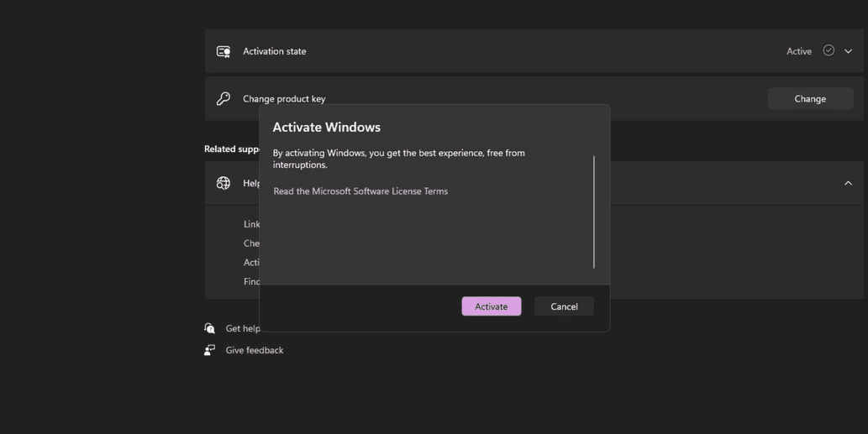Image resolution: width=868 pixels, height=434 pixels.
Task: Cancel the Activate Windows dialog
Action: 564,306
